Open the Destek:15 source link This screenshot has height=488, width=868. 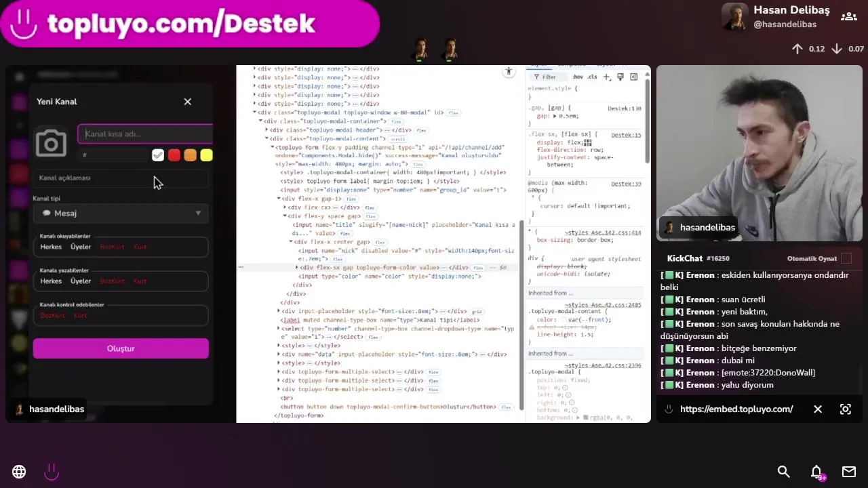point(626,135)
